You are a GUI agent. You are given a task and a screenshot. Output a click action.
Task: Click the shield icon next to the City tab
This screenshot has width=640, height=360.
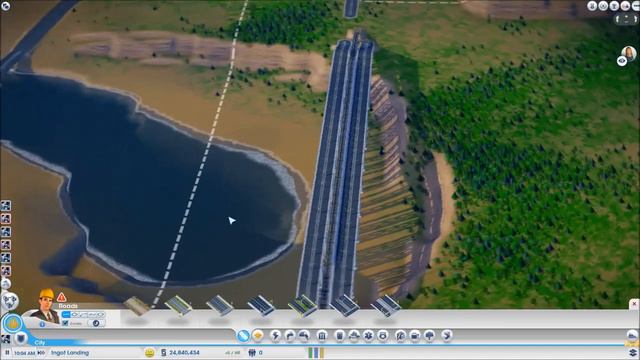coord(21,338)
